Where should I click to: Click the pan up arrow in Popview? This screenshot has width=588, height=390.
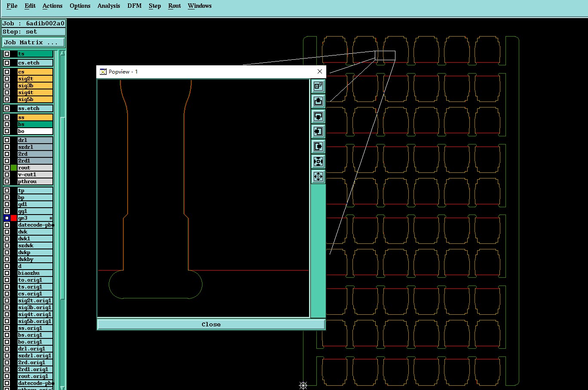(318, 101)
